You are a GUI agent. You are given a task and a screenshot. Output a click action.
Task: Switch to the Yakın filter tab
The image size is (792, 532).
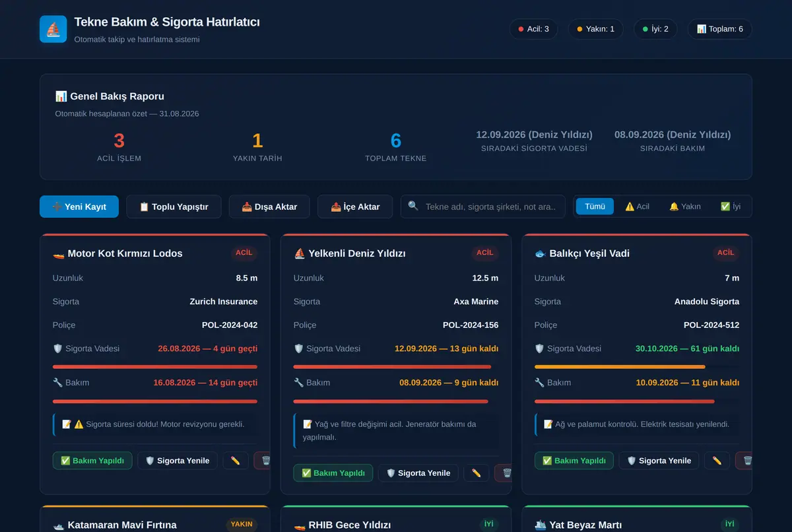pyautogui.click(x=685, y=207)
